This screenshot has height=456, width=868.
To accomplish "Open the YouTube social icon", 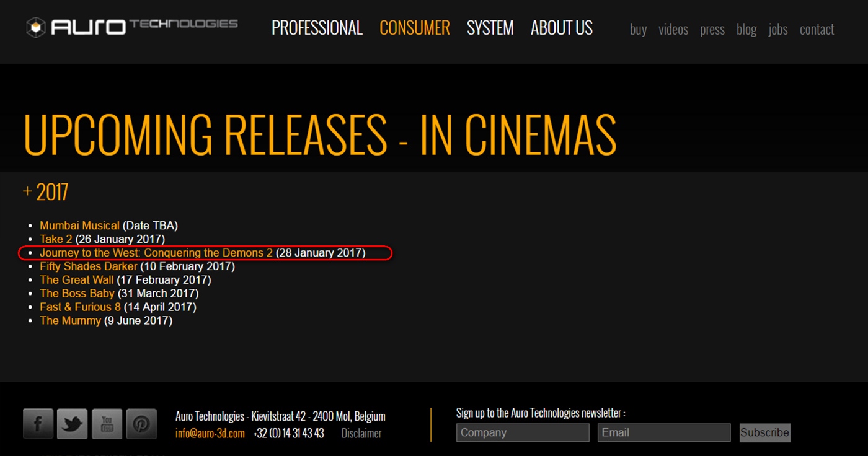I will (107, 424).
